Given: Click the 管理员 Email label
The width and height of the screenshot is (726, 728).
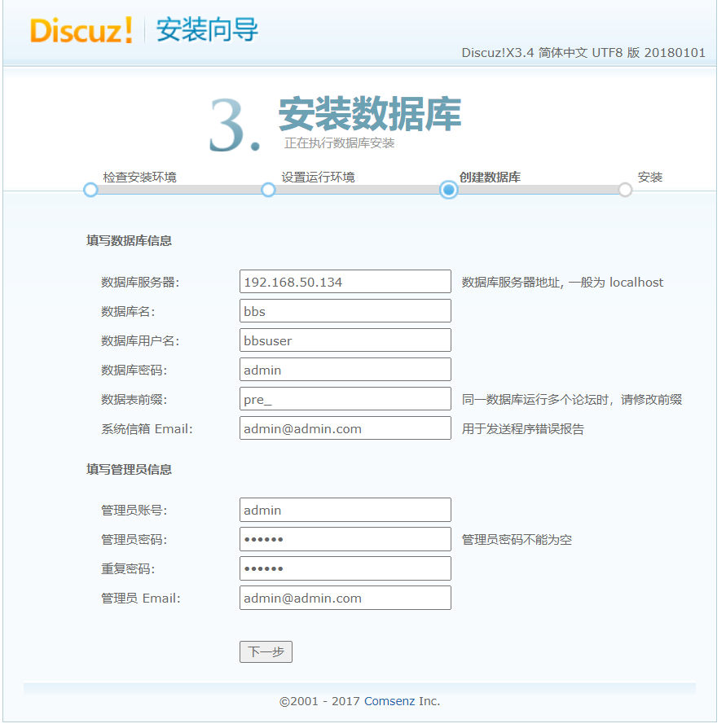Looking at the screenshot, I should (141, 598).
